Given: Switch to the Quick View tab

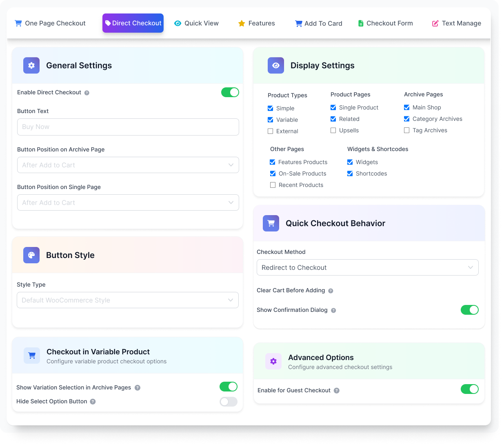Looking at the screenshot, I should coord(196,23).
